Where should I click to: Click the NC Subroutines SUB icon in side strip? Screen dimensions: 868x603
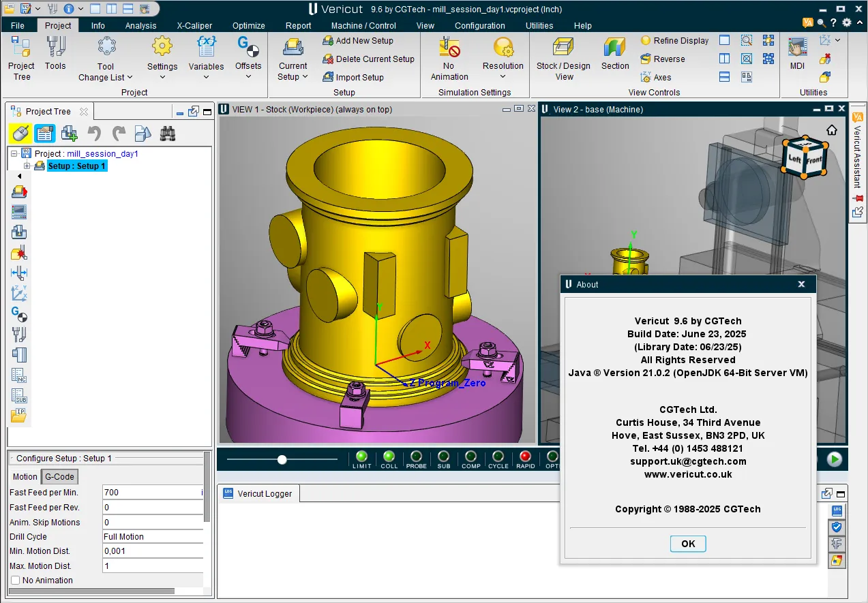tap(19, 396)
